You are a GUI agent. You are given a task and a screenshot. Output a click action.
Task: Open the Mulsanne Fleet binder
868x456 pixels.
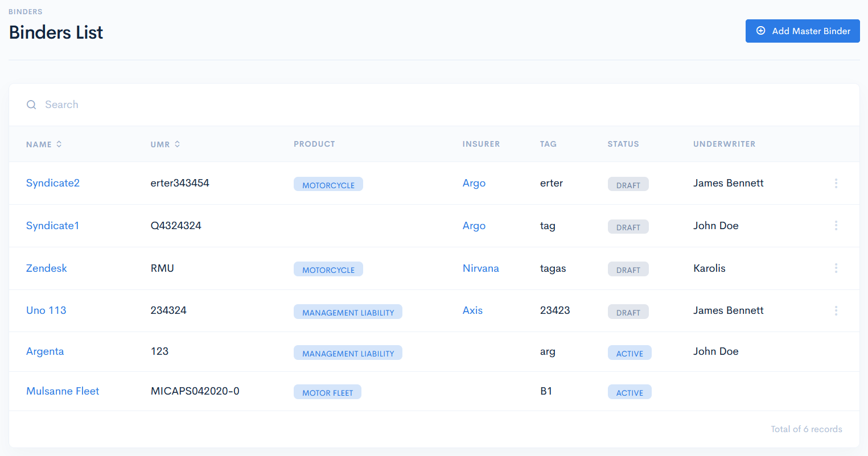63,391
